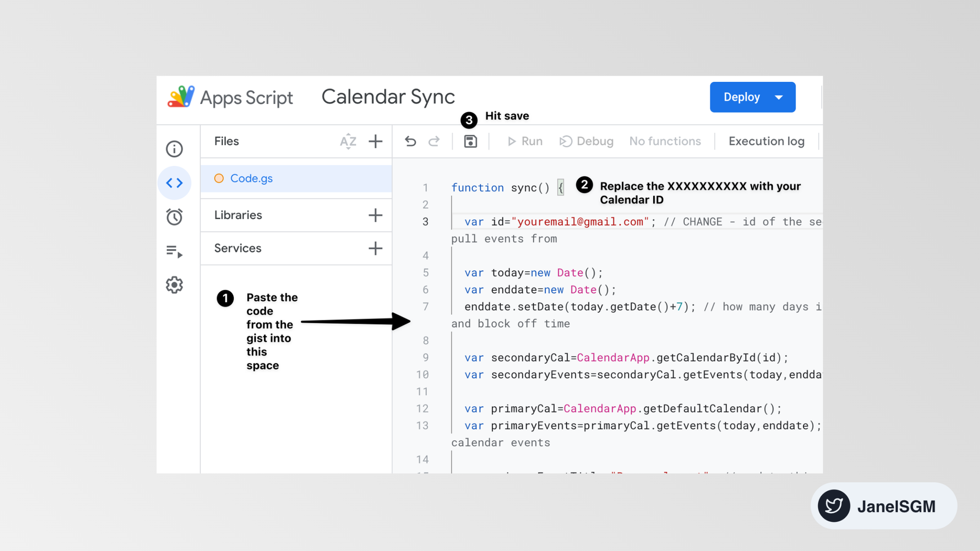The image size is (980, 551).
Task: Sort files alphabetically with AZ icon
Action: click(348, 142)
